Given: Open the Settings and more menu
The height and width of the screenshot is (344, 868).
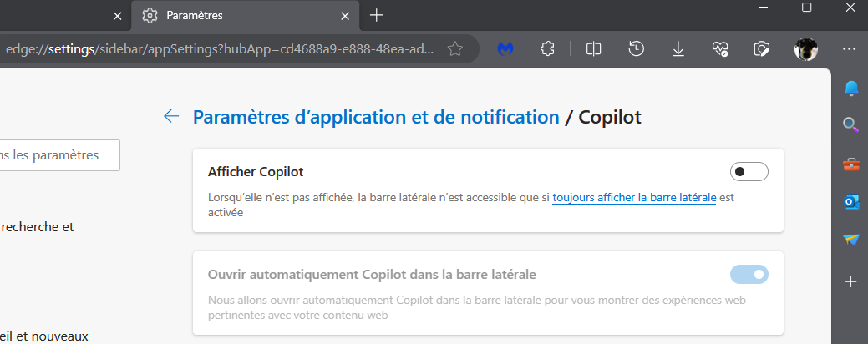Looking at the screenshot, I should click(850, 49).
